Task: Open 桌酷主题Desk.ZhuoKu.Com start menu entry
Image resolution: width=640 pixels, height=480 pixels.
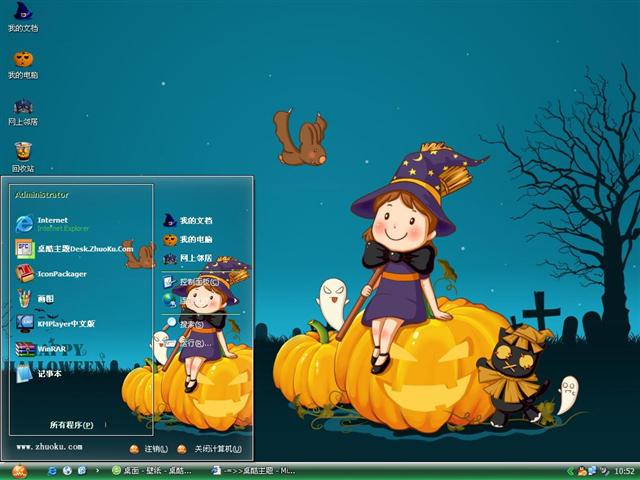Action: (x=74, y=249)
